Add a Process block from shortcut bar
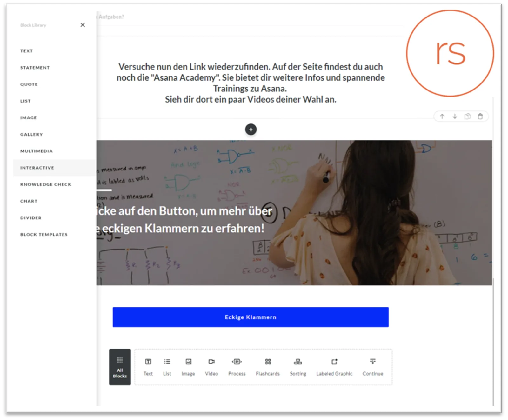508x420 pixels. pyautogui.click(x=237, y=367)
